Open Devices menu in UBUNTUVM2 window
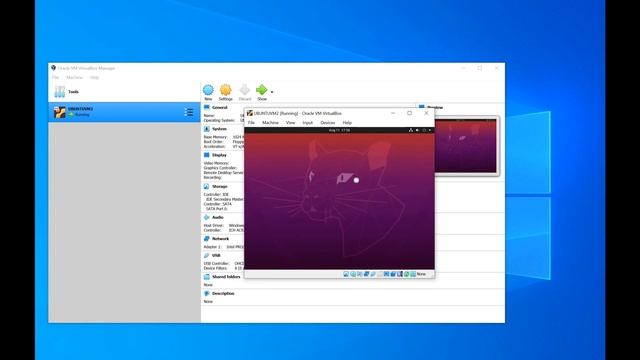Screen dimensions: 640x360 click(327, 122)
